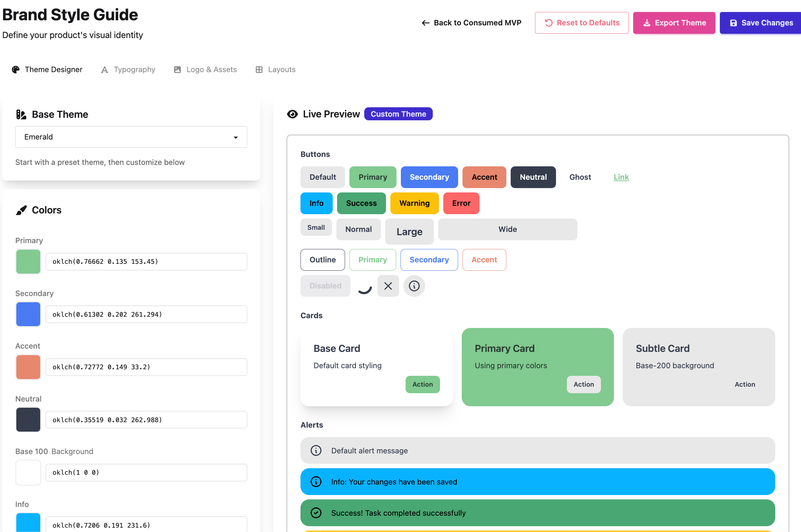Click the brush icon next to Colors heading
This screenshot has height=532, width=801.
(21, 210)
